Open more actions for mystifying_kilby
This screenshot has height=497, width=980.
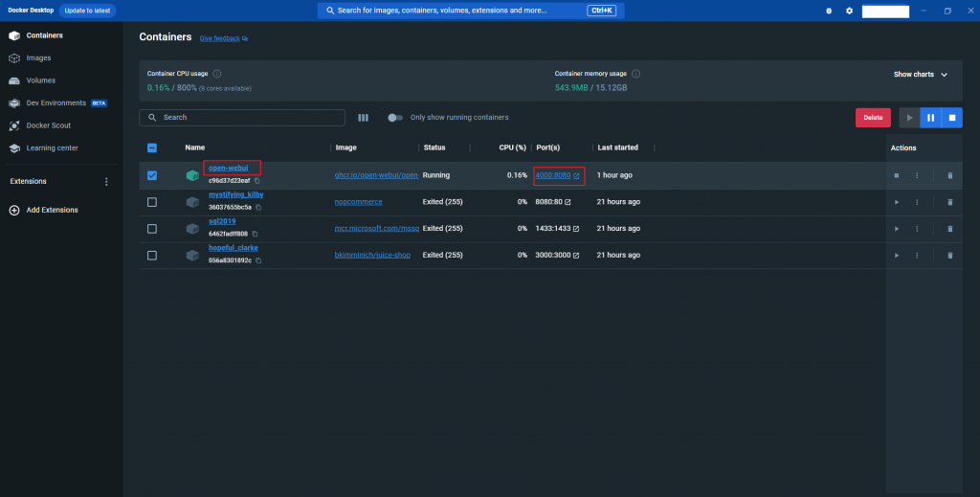tap(917, 203)
